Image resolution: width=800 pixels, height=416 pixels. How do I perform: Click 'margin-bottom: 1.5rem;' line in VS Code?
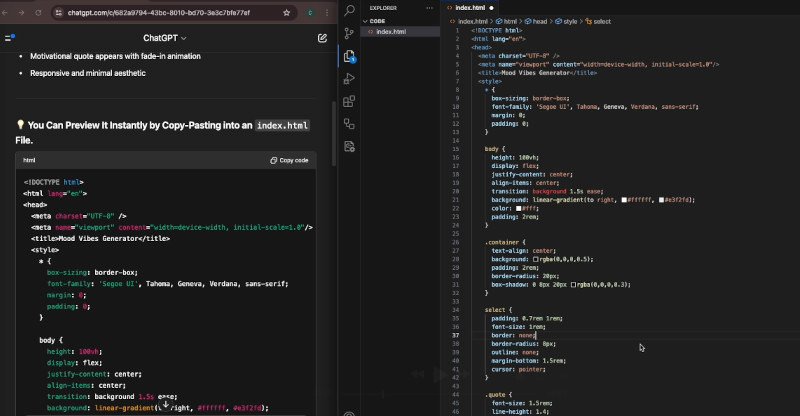coord(529,361)
